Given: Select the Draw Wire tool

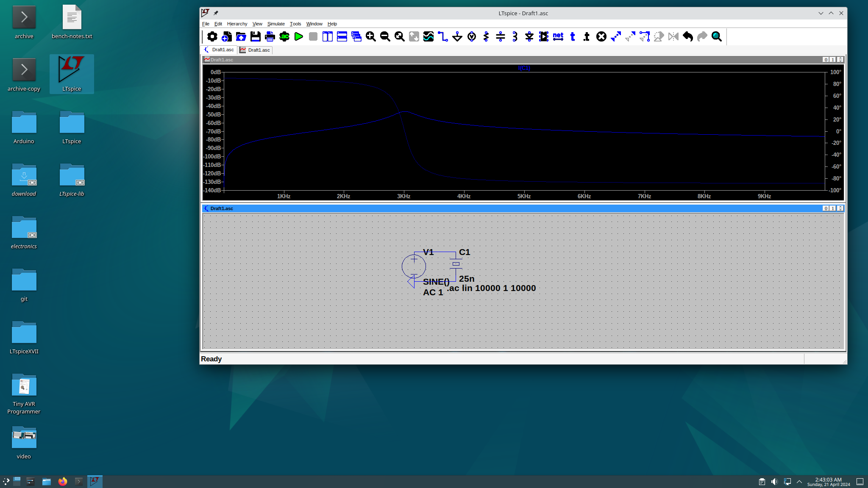Looking at the screenshot, I should tap(443, 37).
